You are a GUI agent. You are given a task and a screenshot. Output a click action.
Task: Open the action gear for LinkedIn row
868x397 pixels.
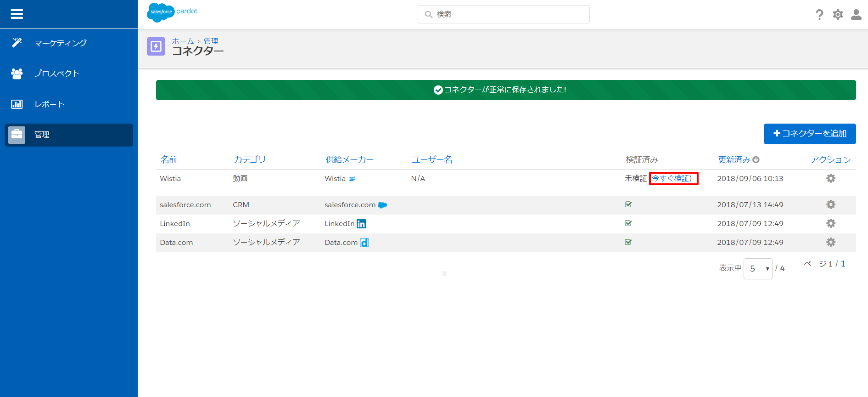coord(830,223)
